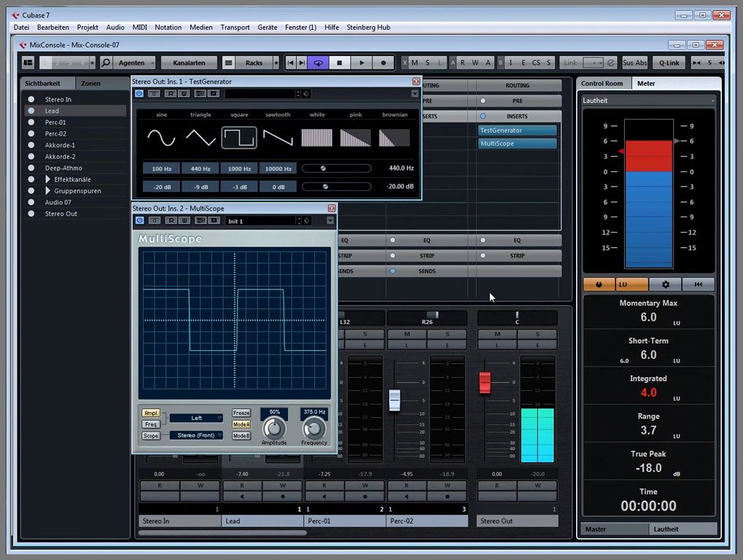
Task: Open the Steinberg Hub menu
Action: 368,28
